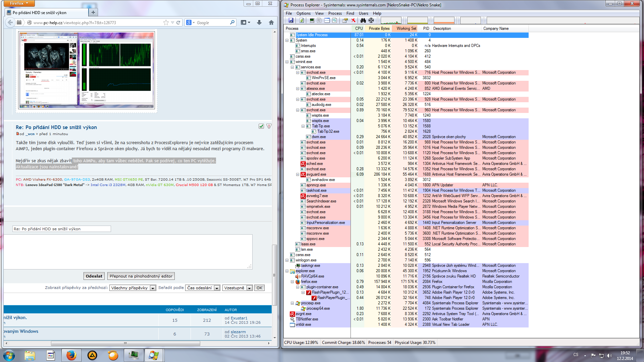
Task: Collapse the wininit.exe tree node
Action: [287, 62]
